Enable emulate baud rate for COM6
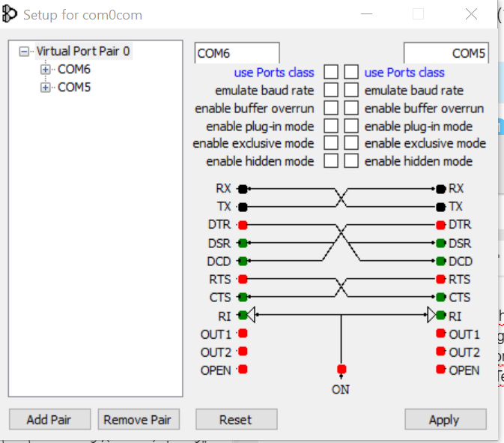 pyautogui.click(x=330, y=91)
